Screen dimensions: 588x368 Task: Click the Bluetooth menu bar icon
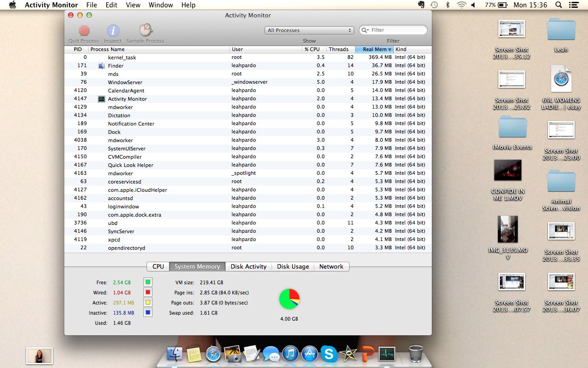[448, 5]
